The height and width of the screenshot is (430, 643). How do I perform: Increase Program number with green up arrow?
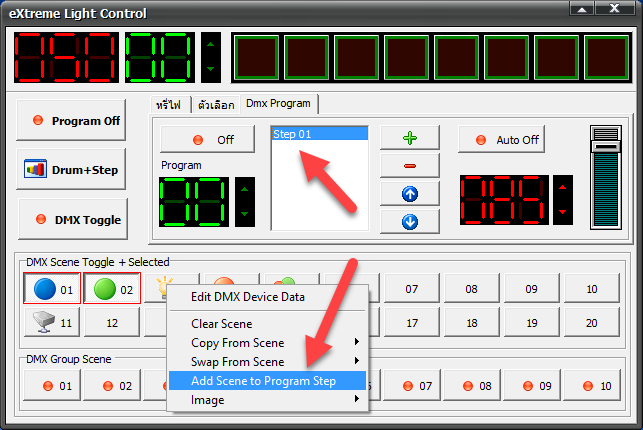[244, 189]
